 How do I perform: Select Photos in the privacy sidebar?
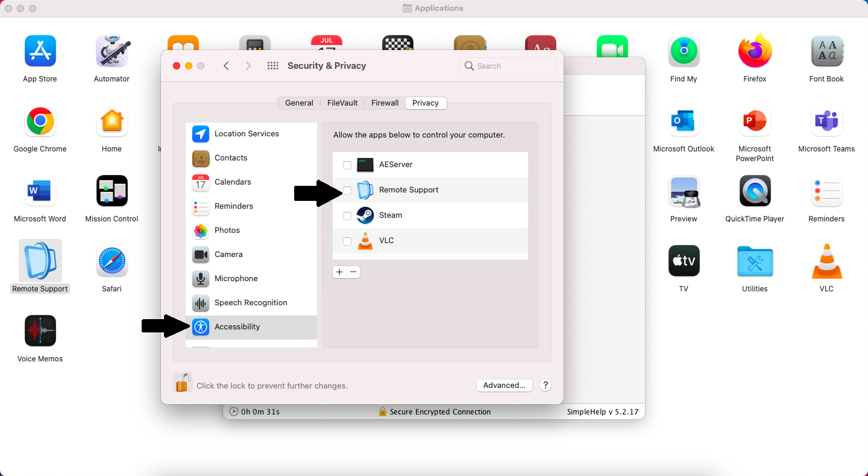[251, 230]
